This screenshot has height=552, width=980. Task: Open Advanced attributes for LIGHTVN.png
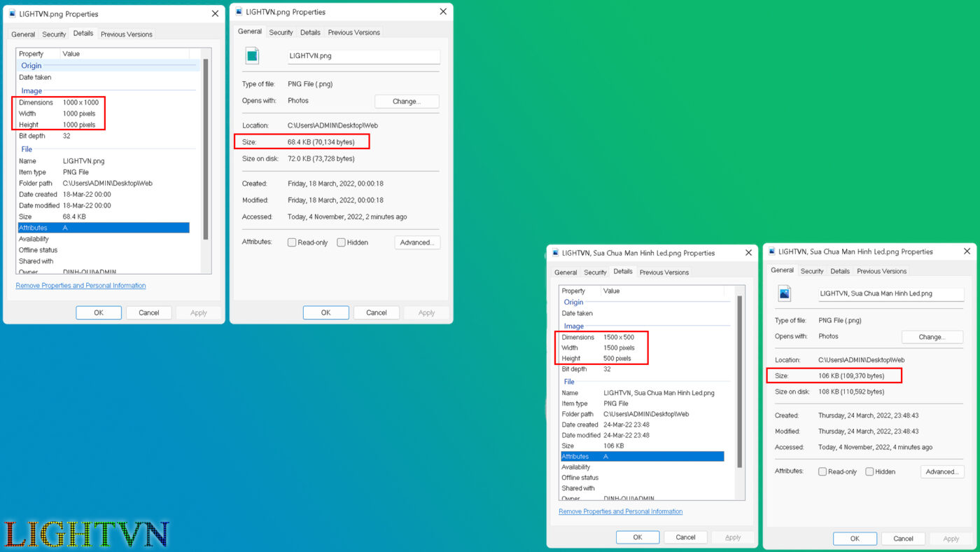tap(417, 242)
